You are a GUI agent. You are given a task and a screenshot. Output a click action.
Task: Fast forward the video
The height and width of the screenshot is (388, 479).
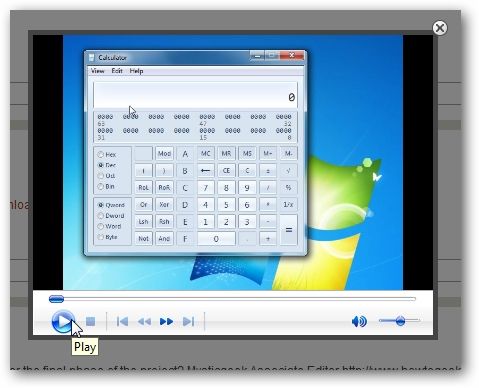coord(166,322)
